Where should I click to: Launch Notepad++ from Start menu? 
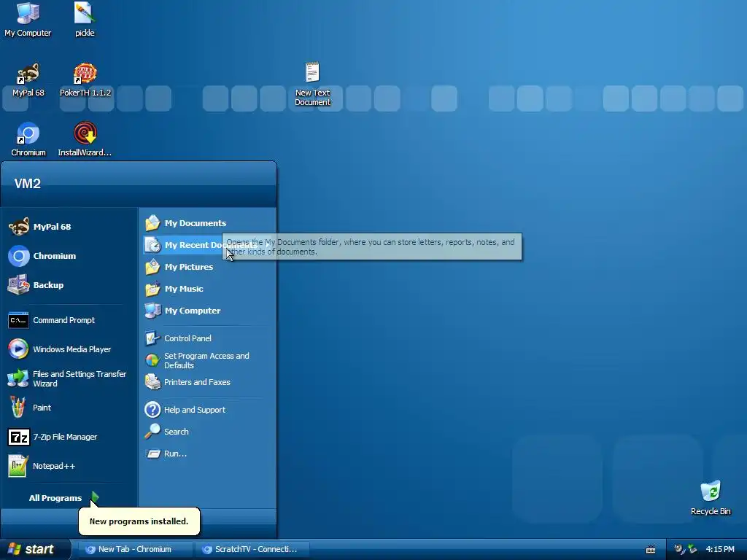pos(69,466)
